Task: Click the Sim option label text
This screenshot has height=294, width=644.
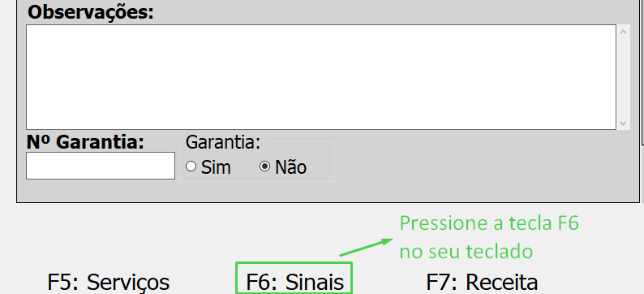Action: [216, 167]
